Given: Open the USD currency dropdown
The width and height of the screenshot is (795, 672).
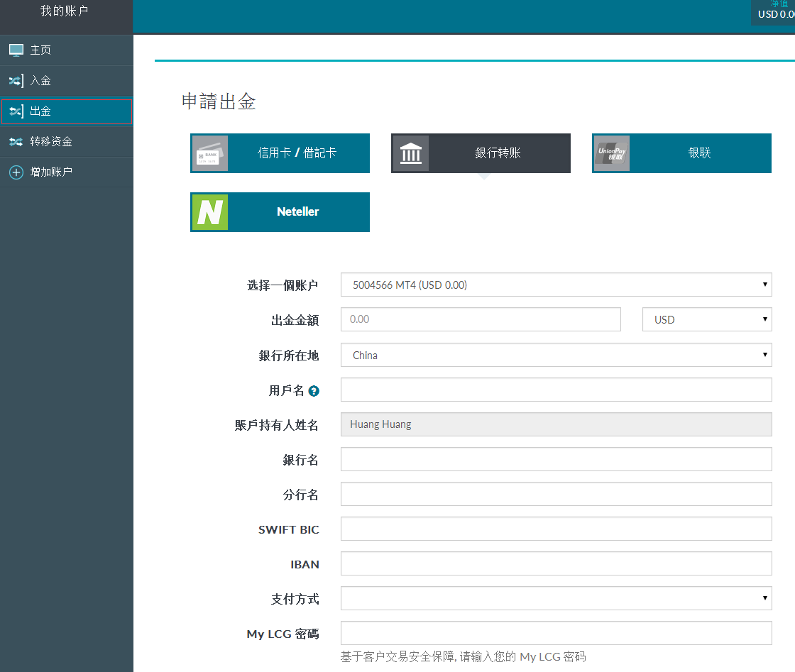Looking at the screenshot, I should click(706, 319).
